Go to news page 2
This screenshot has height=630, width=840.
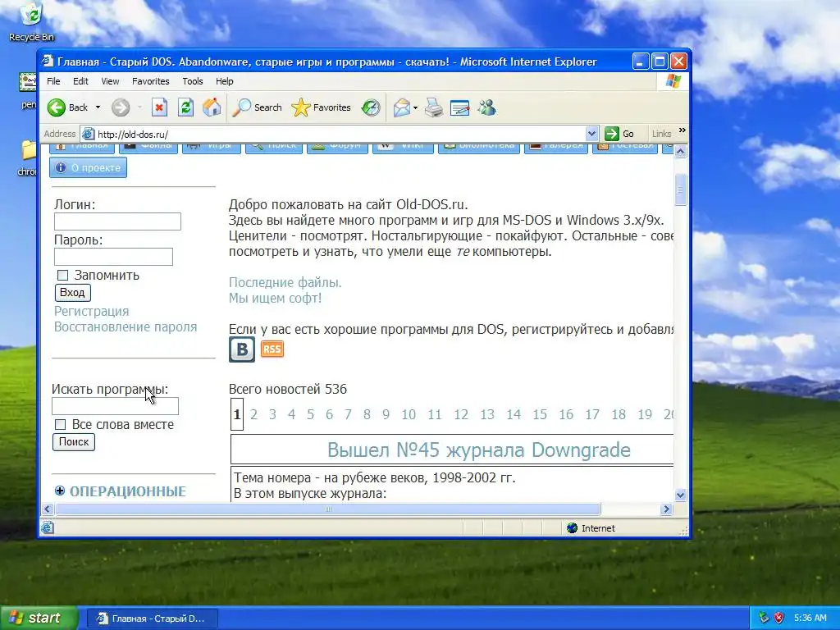tap(254, 414)
